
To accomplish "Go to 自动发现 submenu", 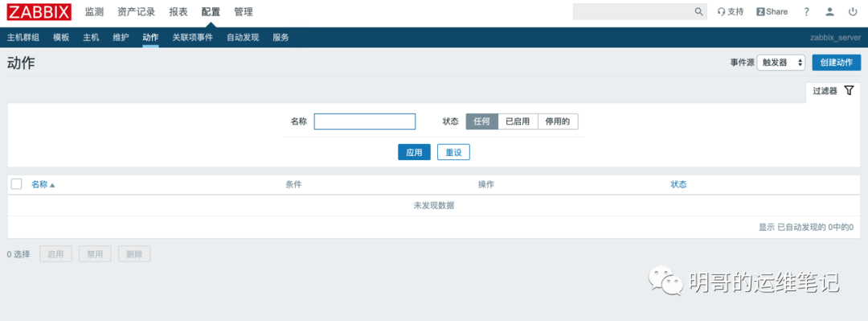I will (243, 38).
